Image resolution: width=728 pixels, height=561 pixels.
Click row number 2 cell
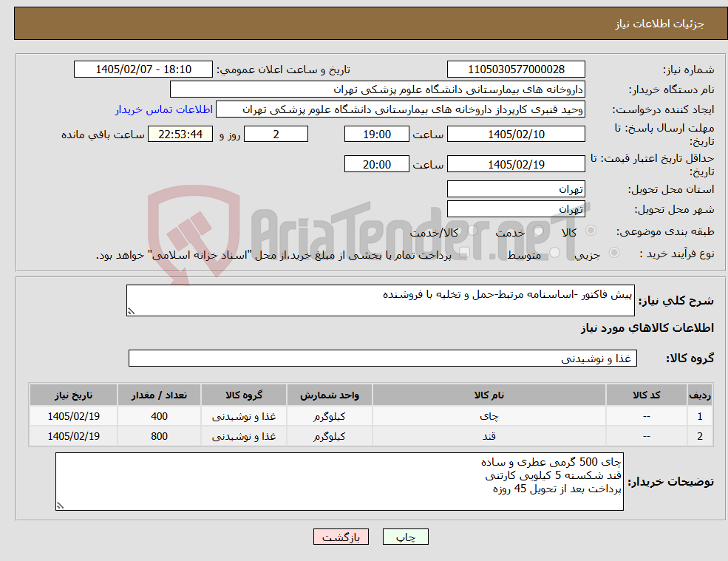pyautogui.click(x=700, y=436)
